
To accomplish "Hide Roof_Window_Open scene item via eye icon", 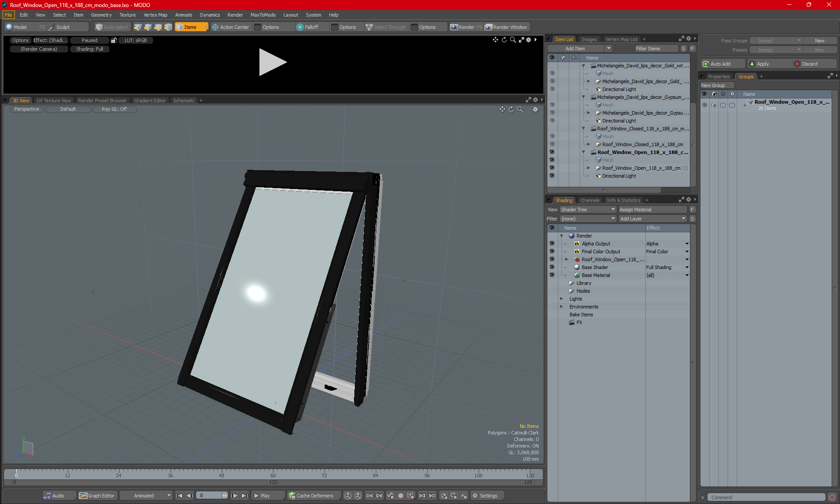I will tap(552, 152).
